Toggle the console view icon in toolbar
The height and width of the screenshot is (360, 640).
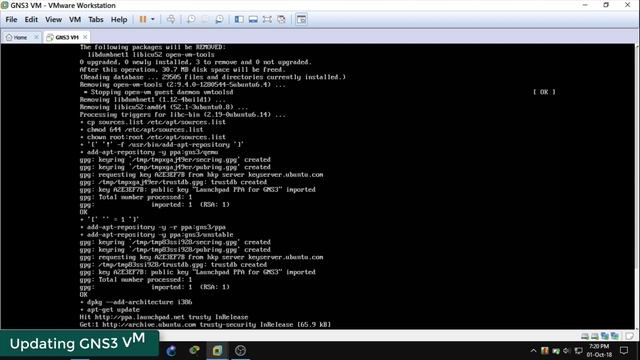[301, 19]
